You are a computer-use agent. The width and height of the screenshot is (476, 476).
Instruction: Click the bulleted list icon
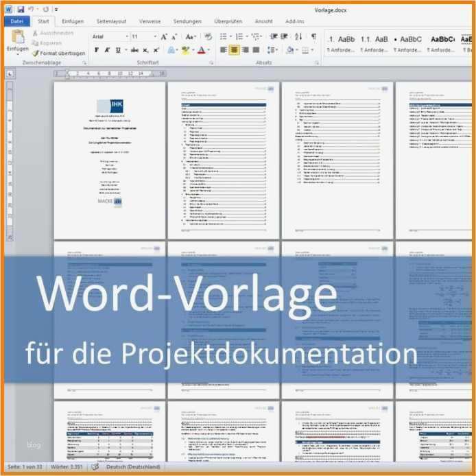point(224,37)
